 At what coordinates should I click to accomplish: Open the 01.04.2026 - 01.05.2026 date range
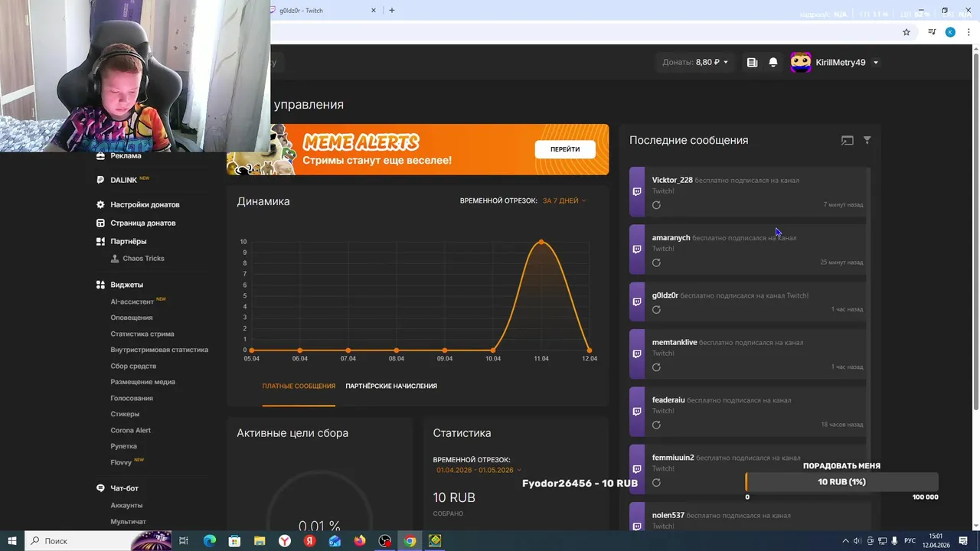479,470
